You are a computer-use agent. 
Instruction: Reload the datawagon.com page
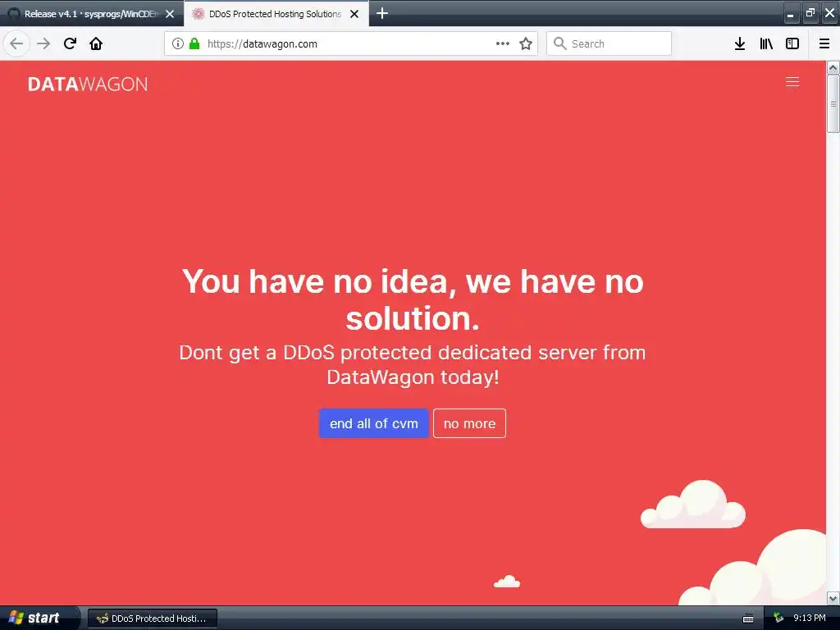[x=70, y=43]
